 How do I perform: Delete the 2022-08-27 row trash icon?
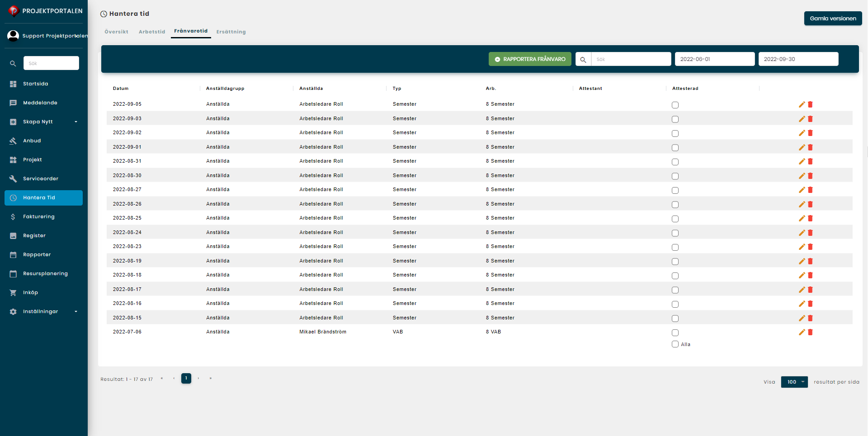pyautogui.click(x=810, y=190)
